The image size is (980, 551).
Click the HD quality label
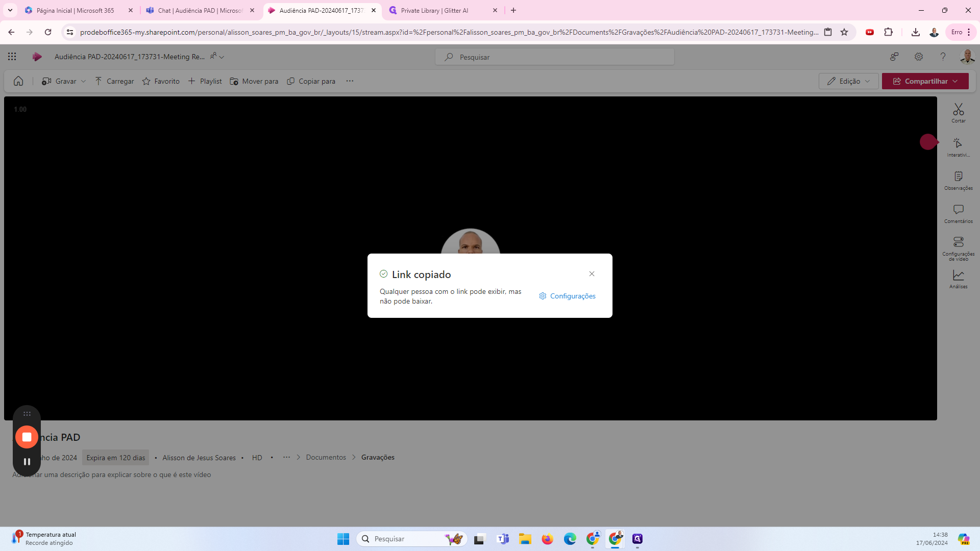pyautogui.click(x=257, y=458)
